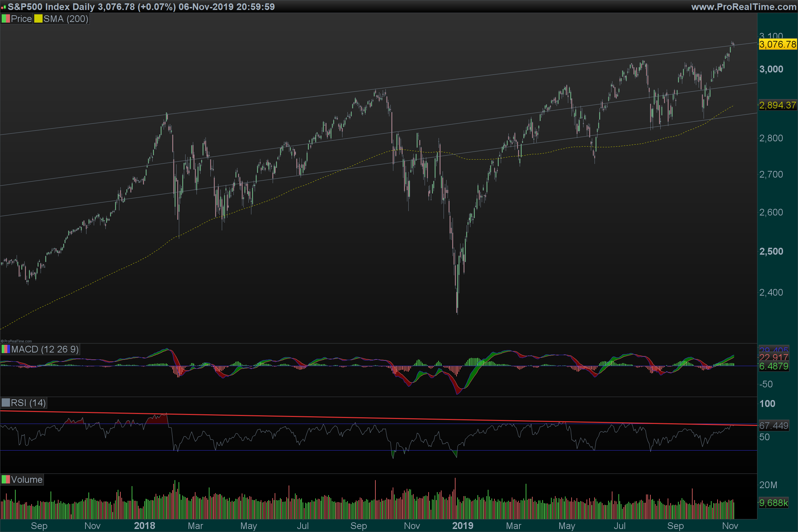Click the MACD indicator color icon
798x532 pixels.
pyautogui.click(x=6, y=349)
